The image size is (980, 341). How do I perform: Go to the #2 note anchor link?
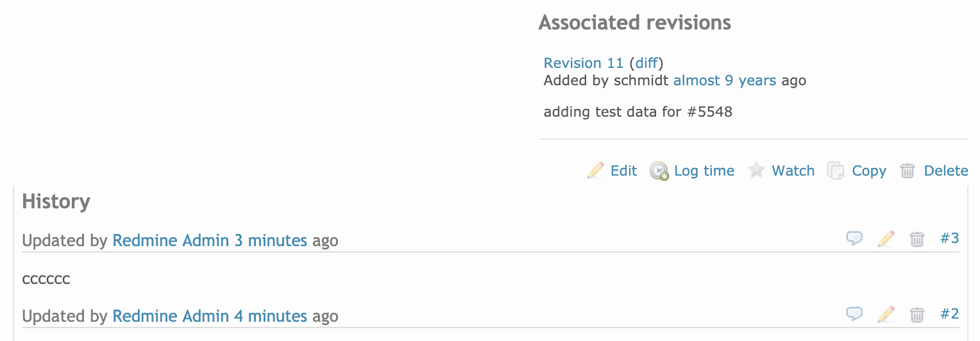pos(950,313)
